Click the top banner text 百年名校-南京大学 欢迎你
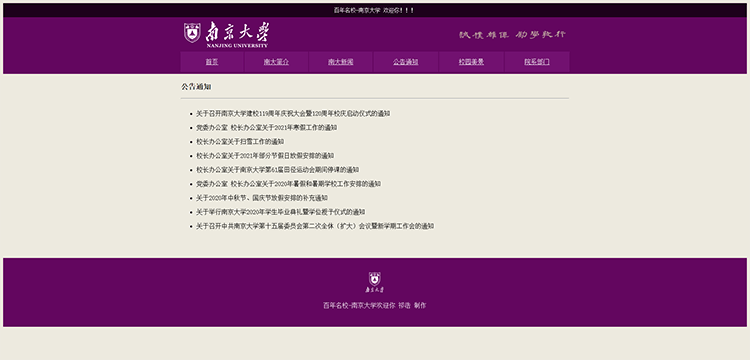 (x=374, y=10)
